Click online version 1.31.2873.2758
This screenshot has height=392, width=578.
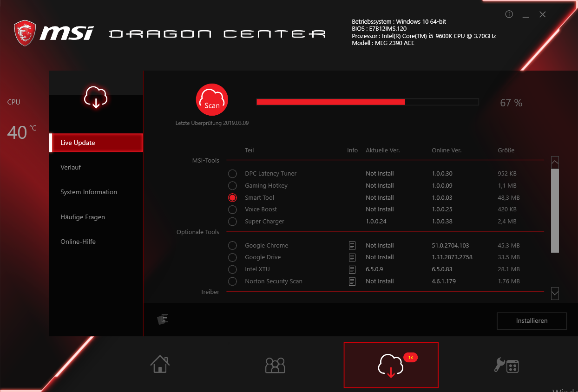click(x=452, y=257)
